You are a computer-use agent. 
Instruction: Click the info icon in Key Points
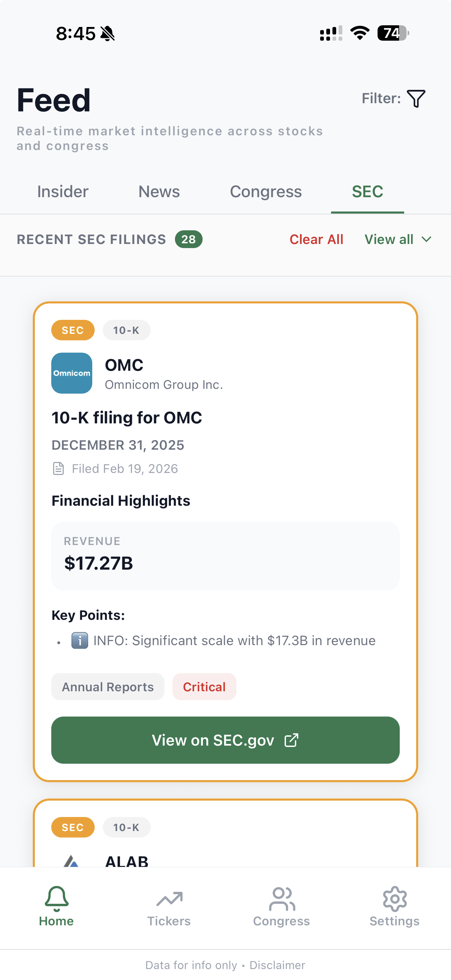[80, 640]
